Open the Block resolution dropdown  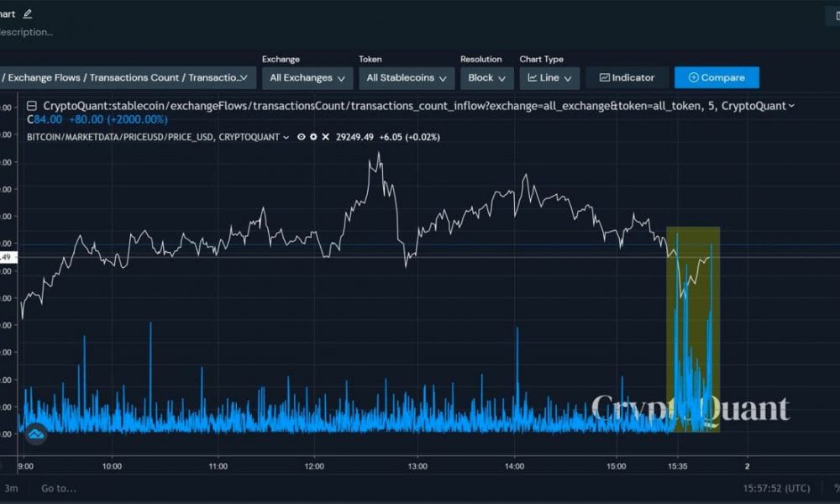(x=486, y=77)
